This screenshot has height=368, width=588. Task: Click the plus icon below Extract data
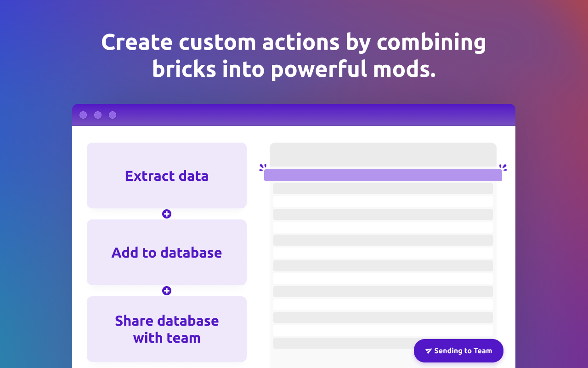click(167, 214)
